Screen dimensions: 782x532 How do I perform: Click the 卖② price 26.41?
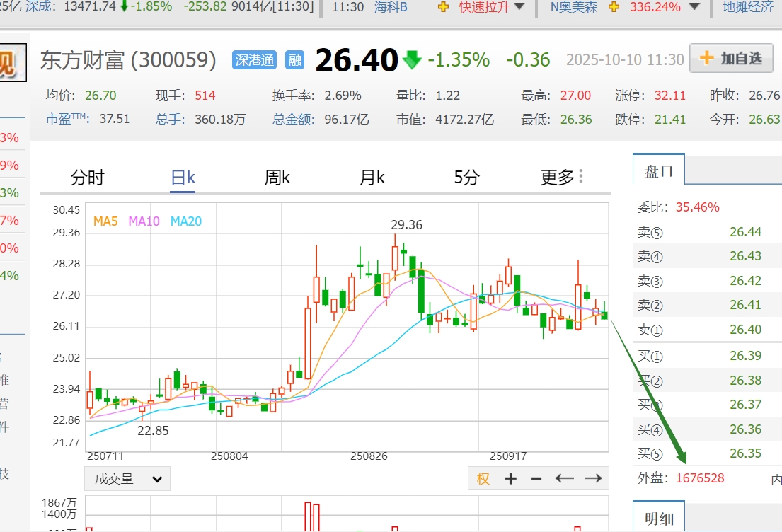click(746, 305)
